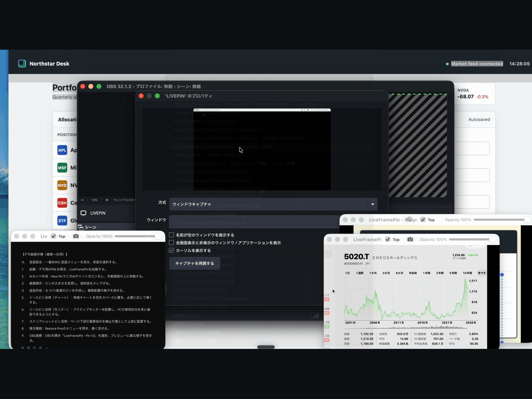Enable 全画面表示と非表示のウィンドウ checkbox
Image resolution: width=532 pixels, height=399 pixels.
[x=172, y=243]
